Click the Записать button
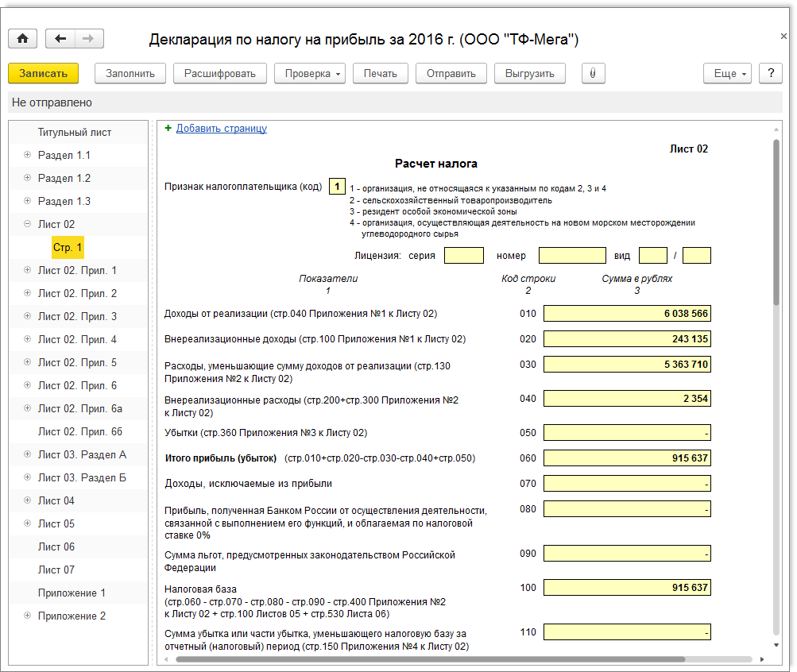The height and width of the screenshot is (672, 797). click(x=43, y=73)
